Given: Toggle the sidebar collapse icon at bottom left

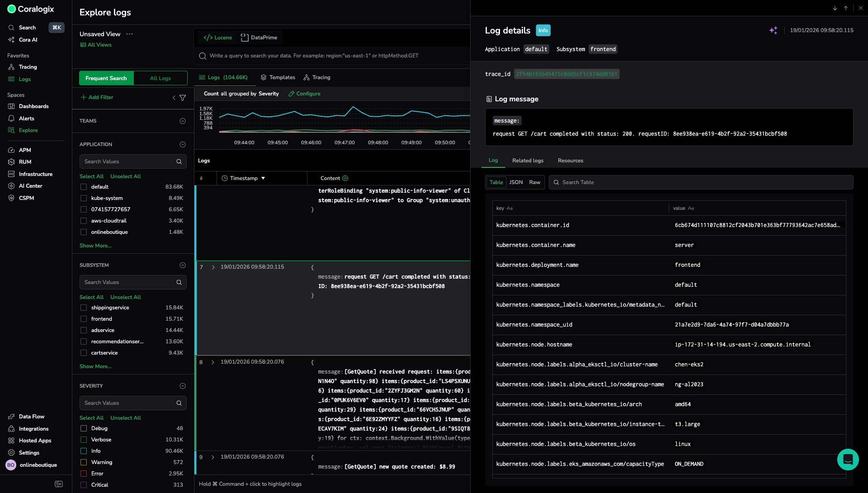Looking at the screenshot, I should 59,484.
